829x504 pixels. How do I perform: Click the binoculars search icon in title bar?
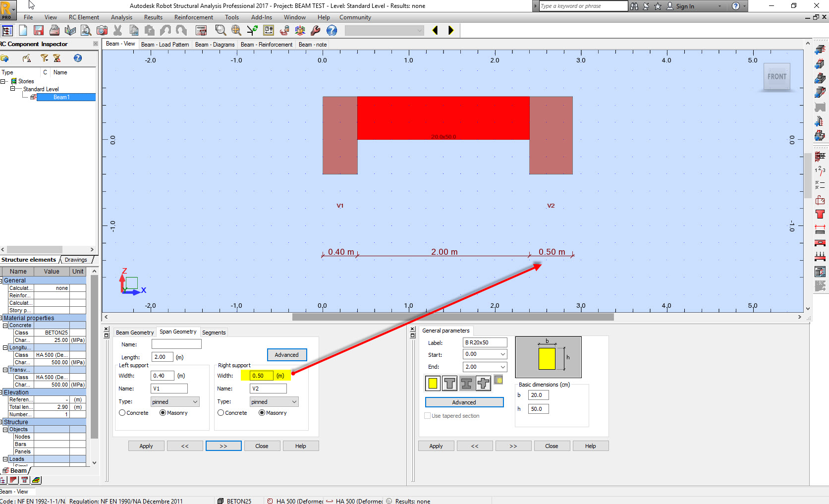(x=634, y=6)
